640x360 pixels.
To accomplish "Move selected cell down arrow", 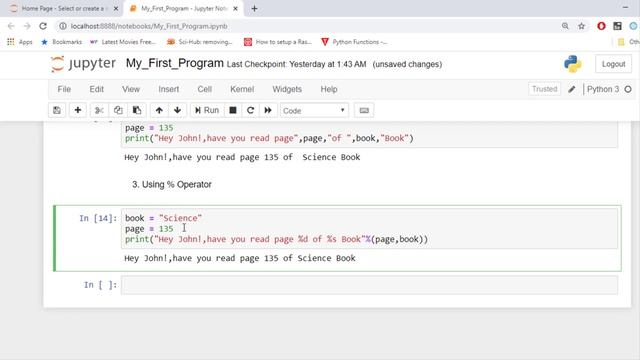I will [177, 110].
